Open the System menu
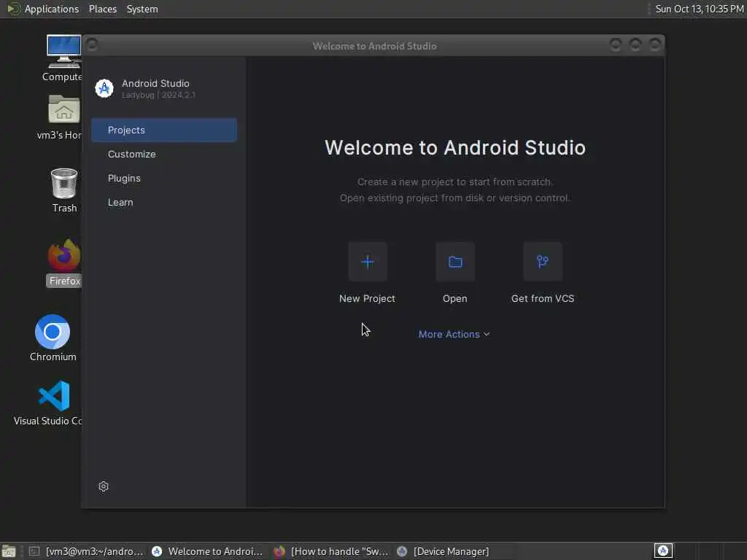Viewport: 747px width, 560px height. [142, 9]
